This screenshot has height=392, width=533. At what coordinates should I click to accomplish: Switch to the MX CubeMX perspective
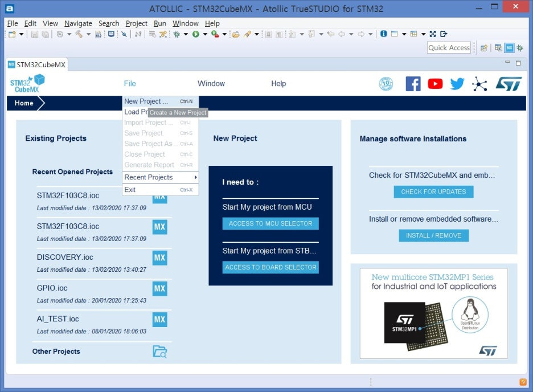(x=509, y=48)
